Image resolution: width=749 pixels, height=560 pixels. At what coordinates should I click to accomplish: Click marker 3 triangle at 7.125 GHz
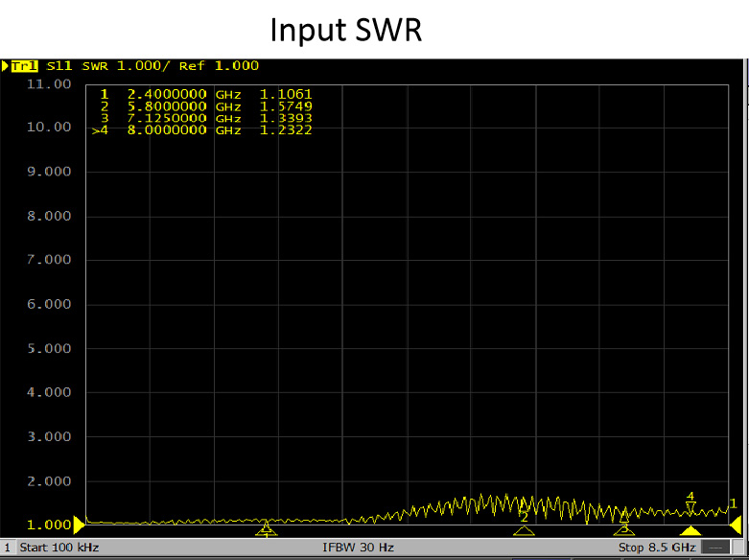623,529
